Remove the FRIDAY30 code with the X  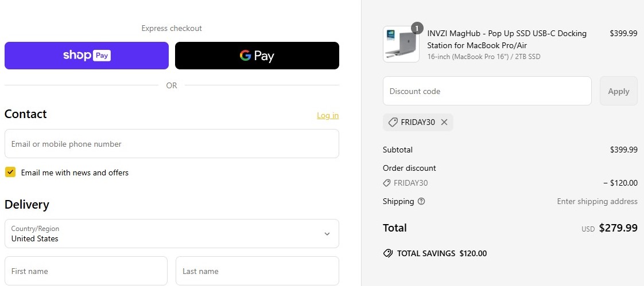click(x=444, y=122)
